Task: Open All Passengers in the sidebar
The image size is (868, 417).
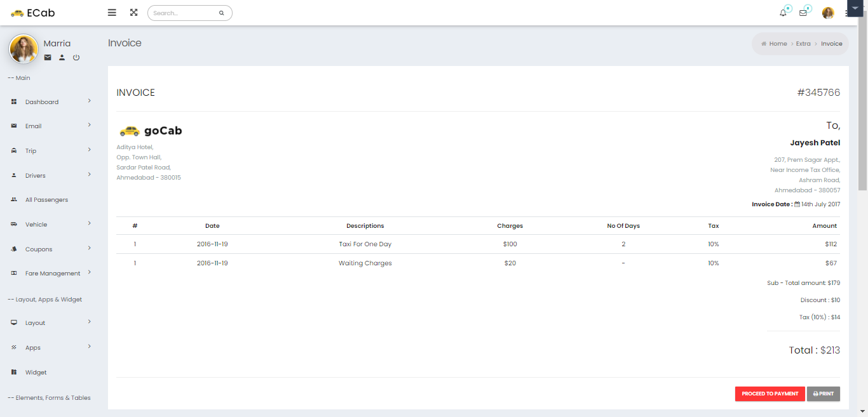Action: tap(46, 200)
